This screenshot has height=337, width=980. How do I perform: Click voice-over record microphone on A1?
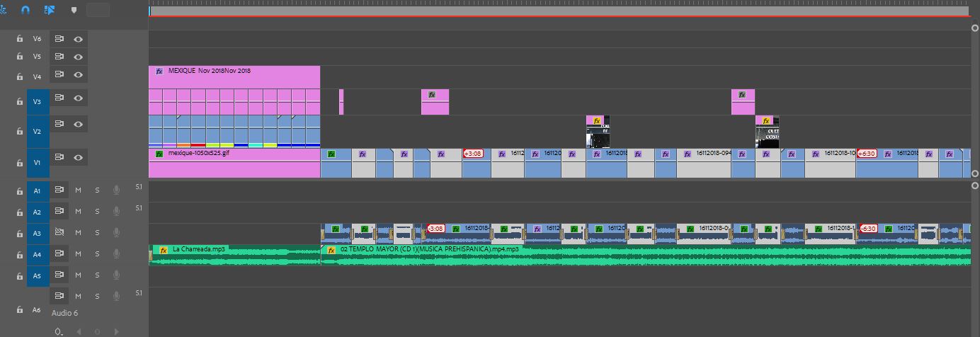[115, 190]
